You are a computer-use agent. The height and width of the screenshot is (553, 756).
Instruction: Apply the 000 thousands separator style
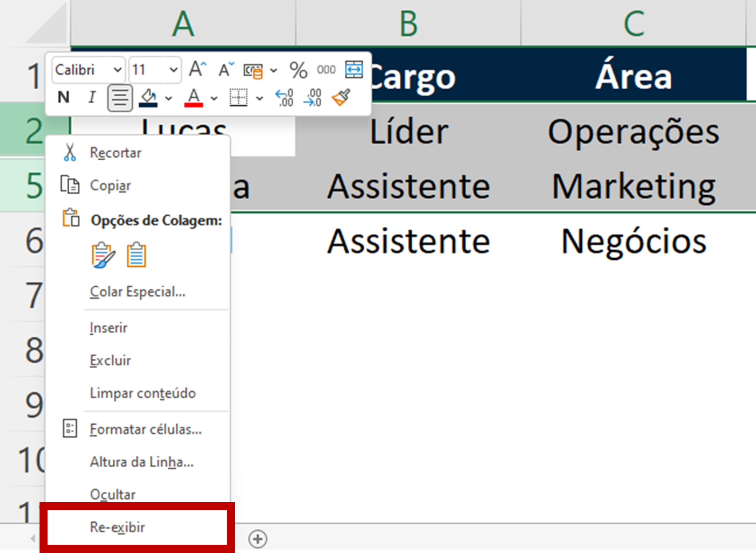point(326,70)
